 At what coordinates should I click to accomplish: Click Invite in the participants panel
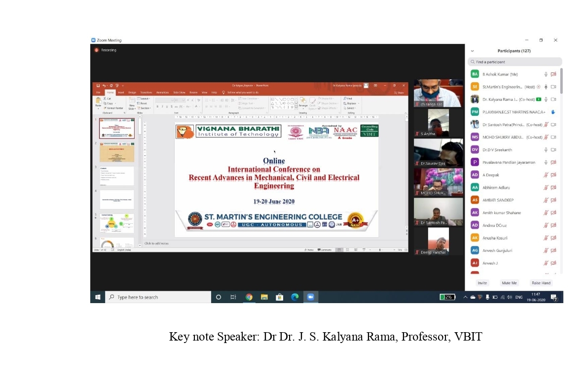click(x=482, y=283)
